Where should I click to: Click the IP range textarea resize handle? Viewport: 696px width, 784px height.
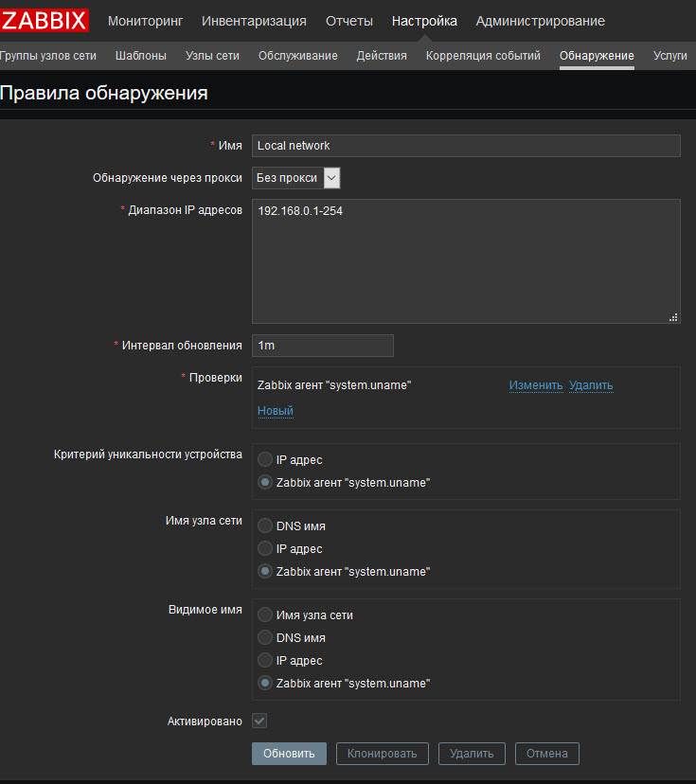[x=674, y=317]
